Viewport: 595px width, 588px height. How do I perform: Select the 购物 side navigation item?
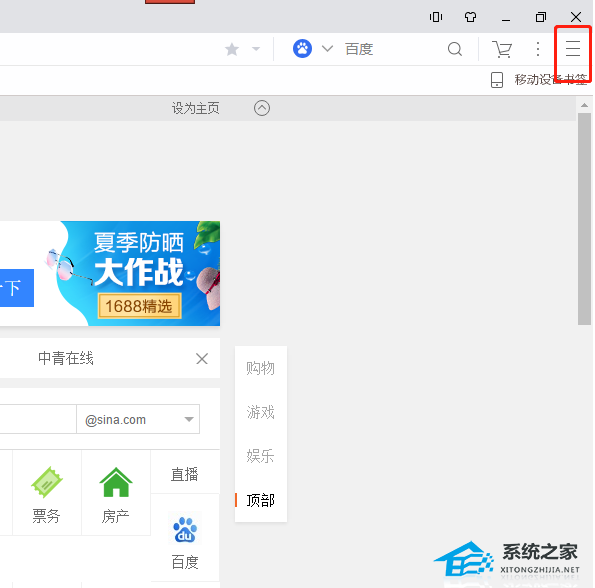click(260, 368)
